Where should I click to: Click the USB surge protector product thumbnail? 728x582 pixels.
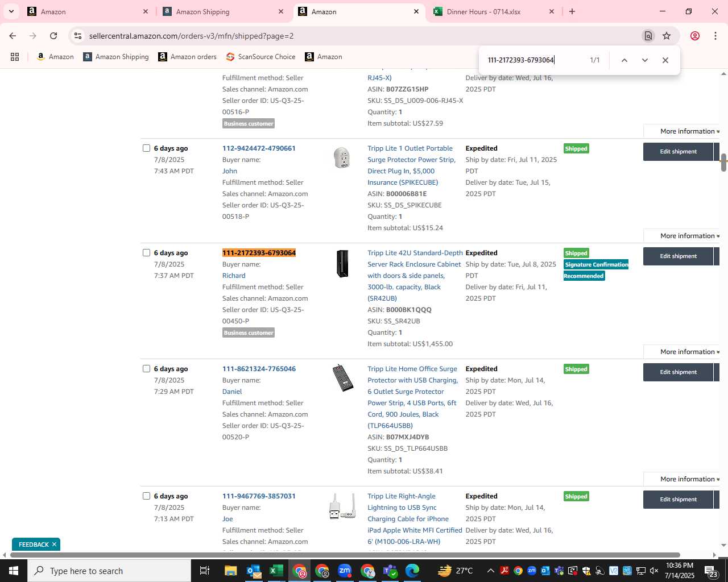tap(343, 378)
